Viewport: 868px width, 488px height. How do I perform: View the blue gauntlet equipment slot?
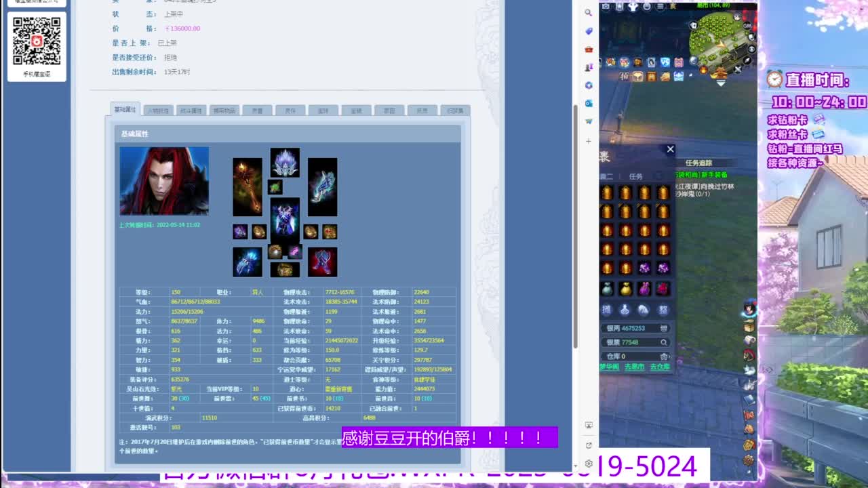point(248,262)
